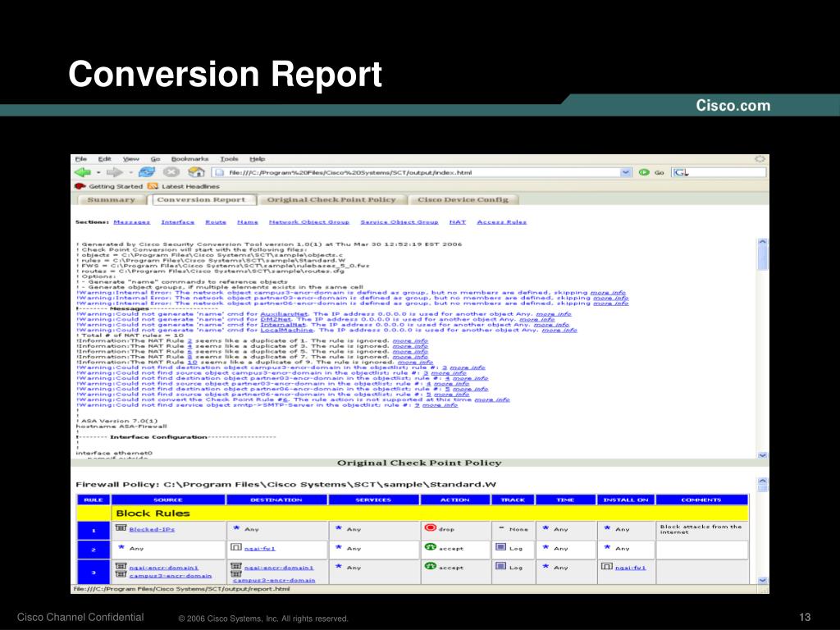
Task: Click the report pane scroll-down arrow
Action: click(x=762, y=454)
